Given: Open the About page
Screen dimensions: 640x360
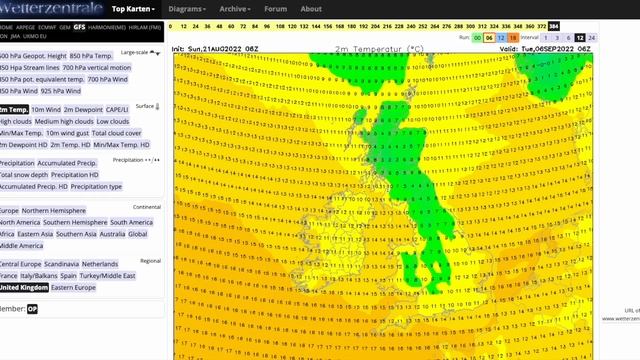Looking at the screenshot, I should (311, 9).
